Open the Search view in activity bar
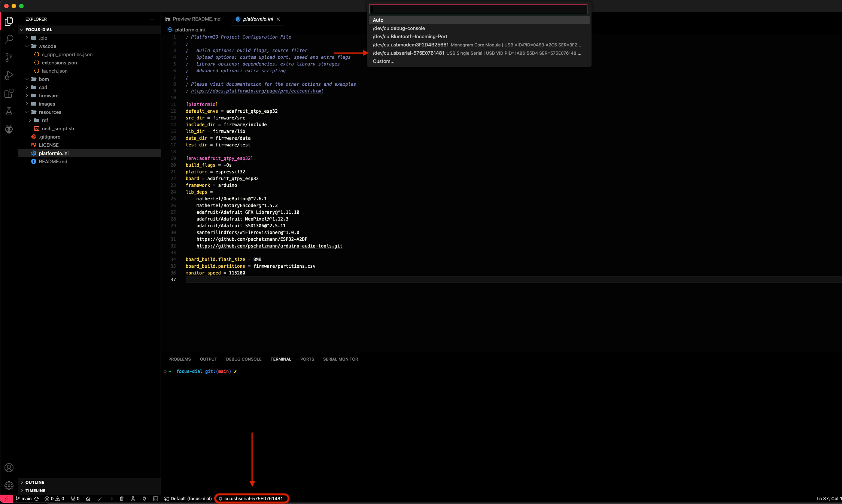 tap(9, 39)
